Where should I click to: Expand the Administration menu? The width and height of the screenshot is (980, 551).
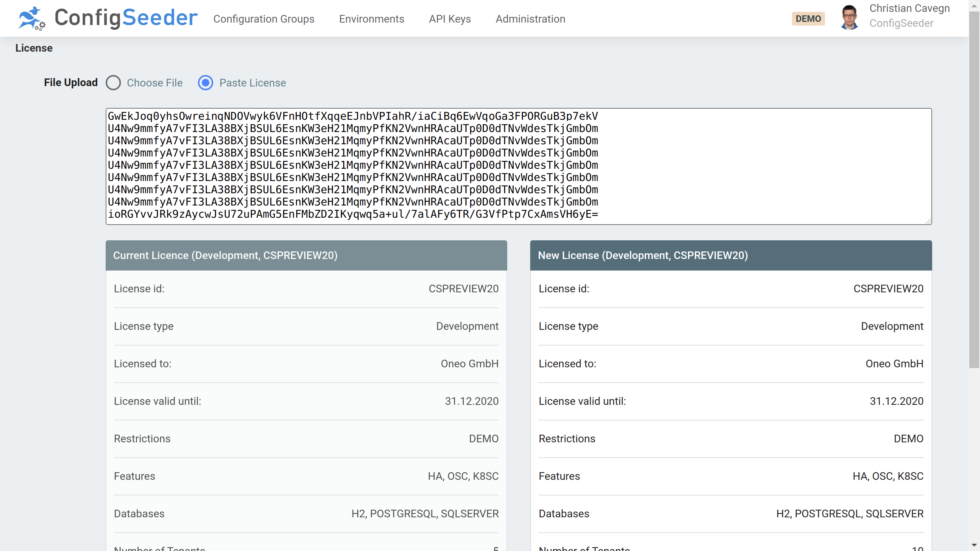(x=530, y=19)
